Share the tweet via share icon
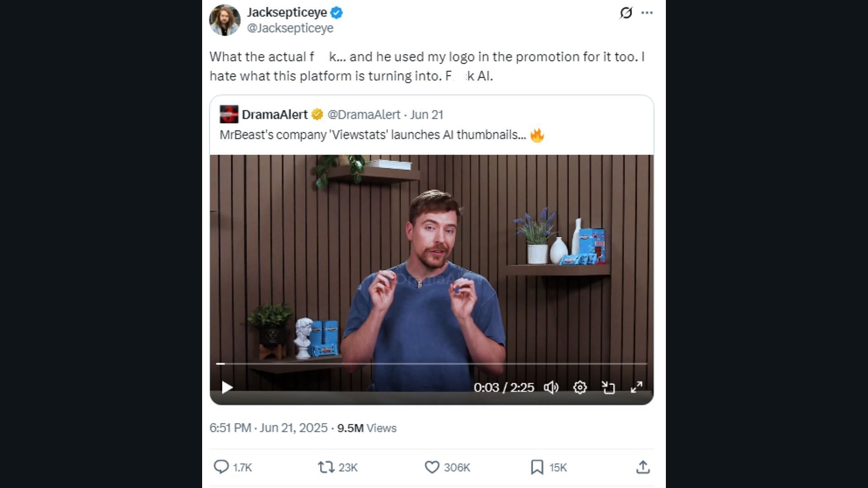Viewport: 868px width, 488px height. (x=642, y=467)
